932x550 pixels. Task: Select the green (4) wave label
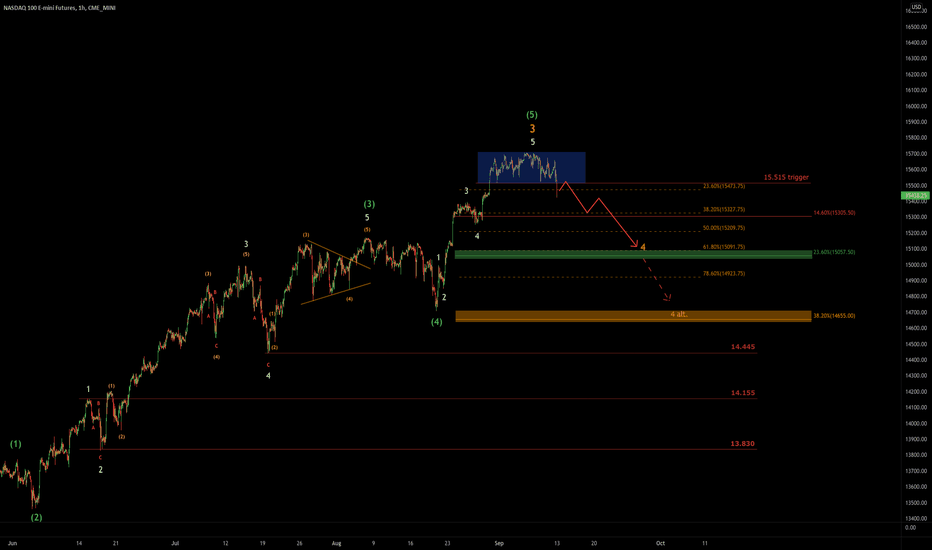[437, 322]
